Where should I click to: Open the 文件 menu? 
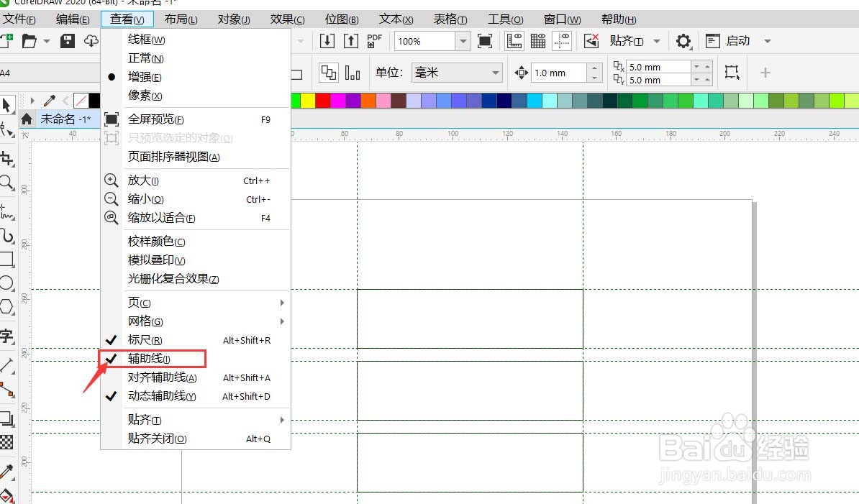[19, 19]
